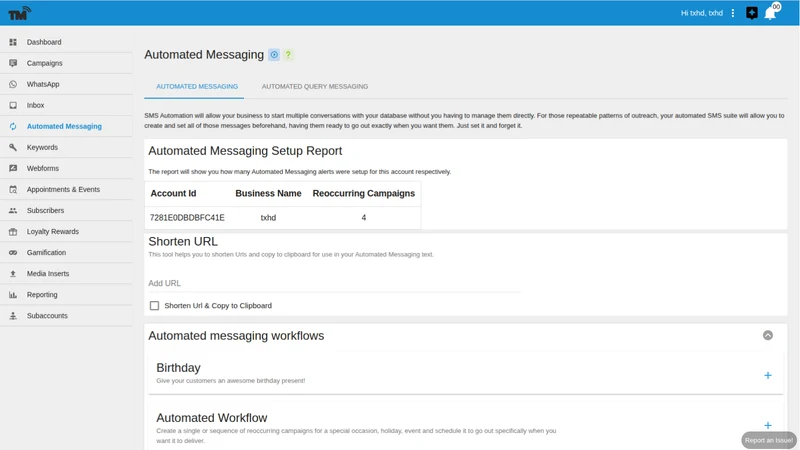The width and height of the screenshot is (800, 450).
Task: Click the Hi txhd, txhd greeting
Action: point(702,13)
